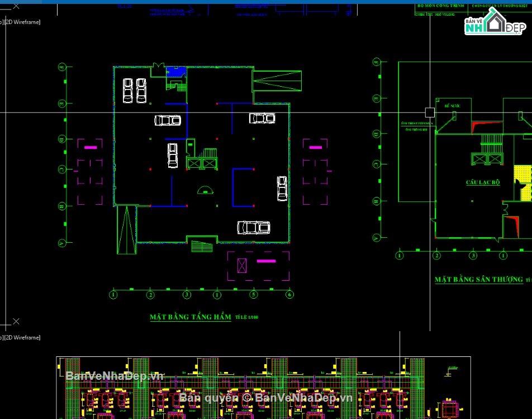Open the bottom viewport's 2D Wireframe visual style menu
Viewport: 532px width, 419px height.
(22, 338)
